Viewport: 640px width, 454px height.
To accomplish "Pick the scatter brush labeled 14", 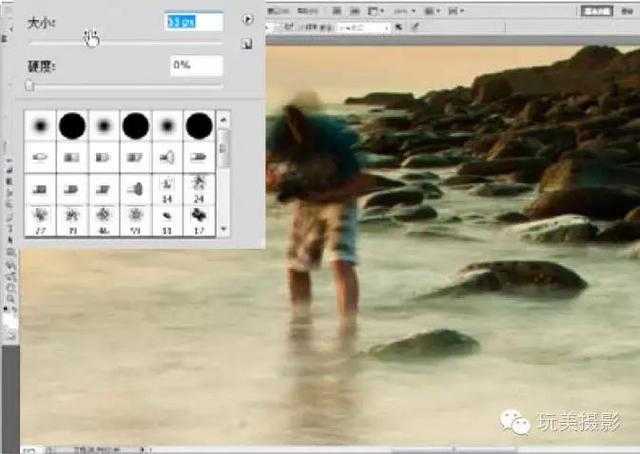I will 167,187.
